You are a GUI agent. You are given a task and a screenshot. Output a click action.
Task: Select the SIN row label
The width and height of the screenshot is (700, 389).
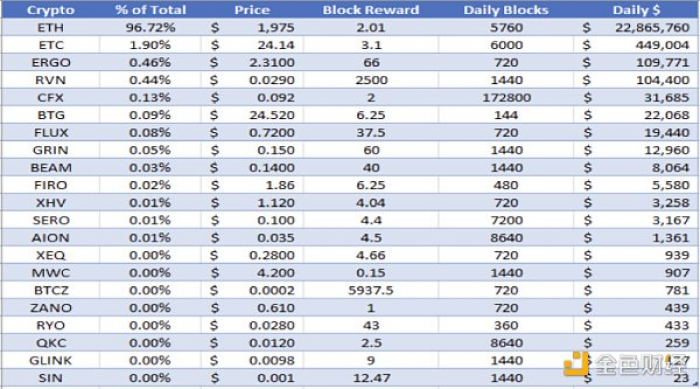(50, 378)
